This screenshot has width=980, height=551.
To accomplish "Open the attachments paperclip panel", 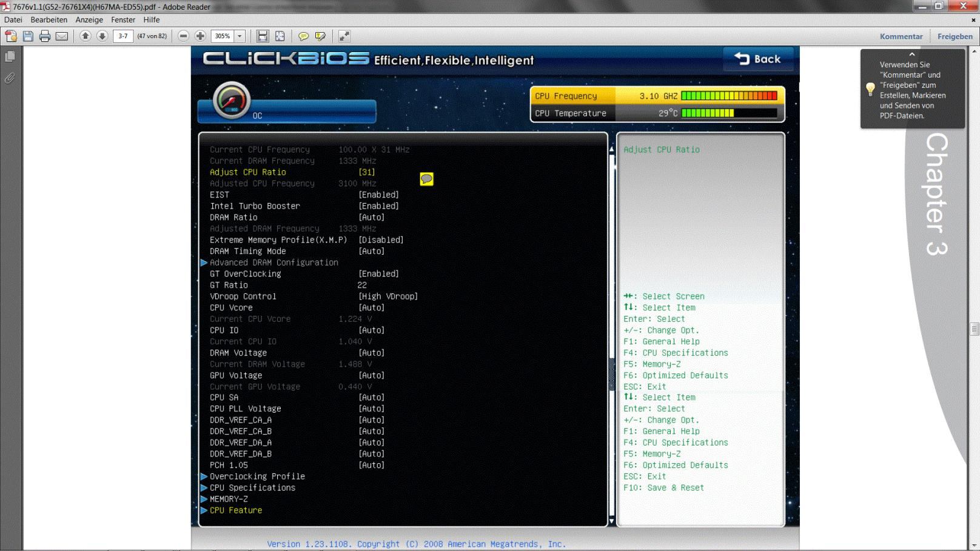I will [x=10, y=78].
